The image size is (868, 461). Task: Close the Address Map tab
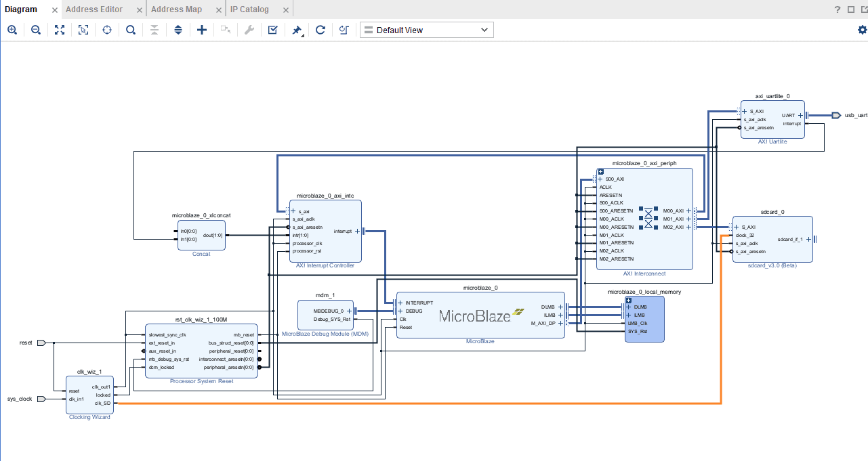(x=217, y=10)
